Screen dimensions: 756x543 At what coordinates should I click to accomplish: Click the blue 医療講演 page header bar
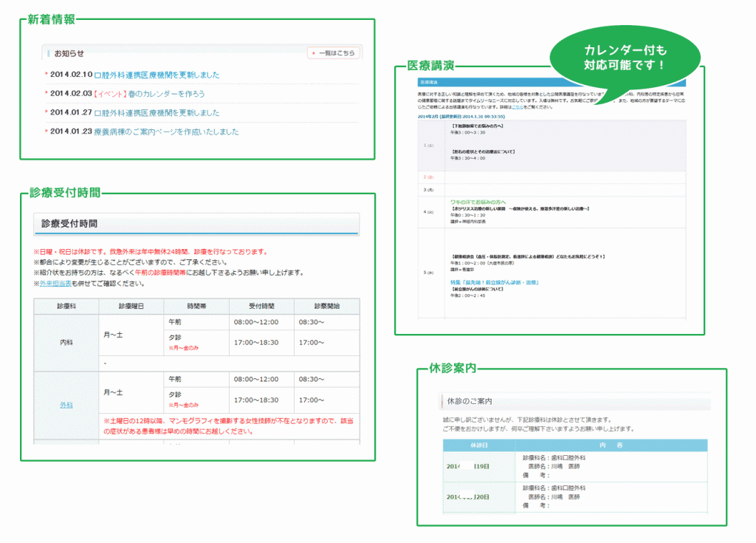click(x=551, y=83)
